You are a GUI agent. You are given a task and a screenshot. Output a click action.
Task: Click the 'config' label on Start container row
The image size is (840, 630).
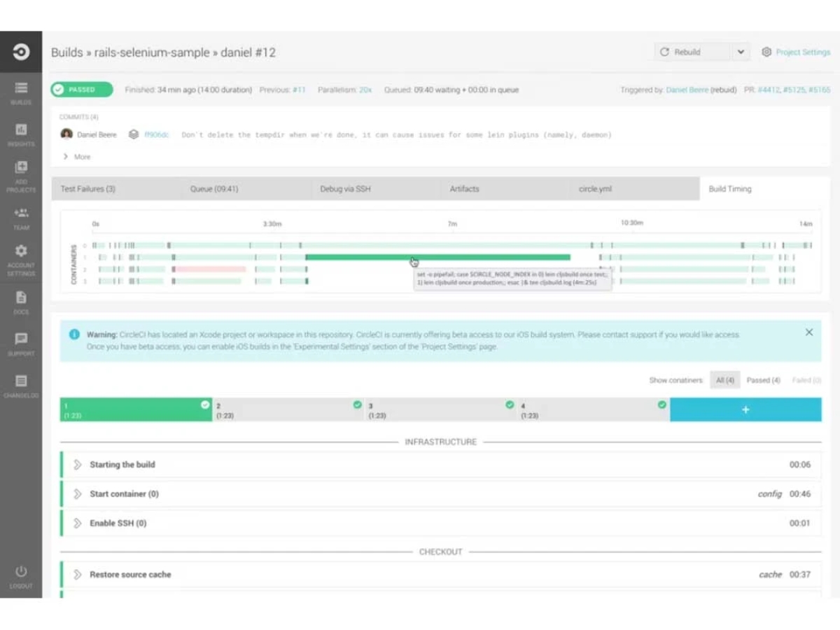point(769,494)
